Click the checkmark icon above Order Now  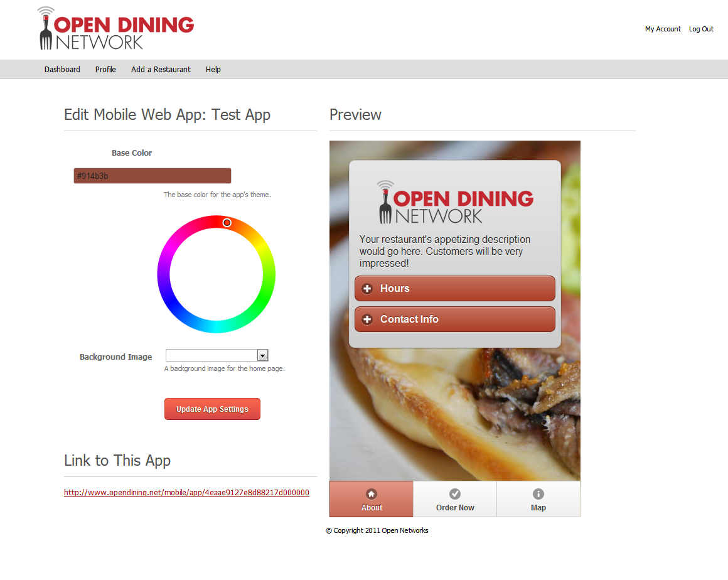455,493
